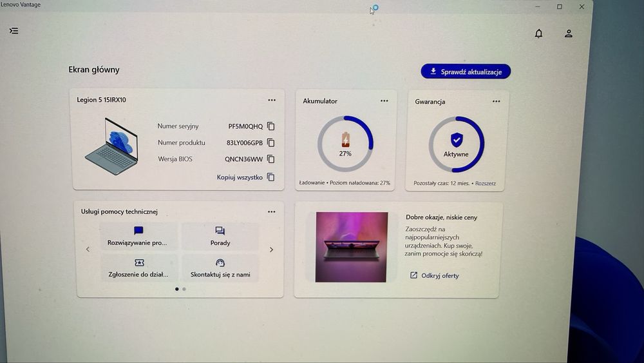The width and height of the screenshot is (644, 363).
Task: Open Gwarancja card options menu
Action: point(496,101)
